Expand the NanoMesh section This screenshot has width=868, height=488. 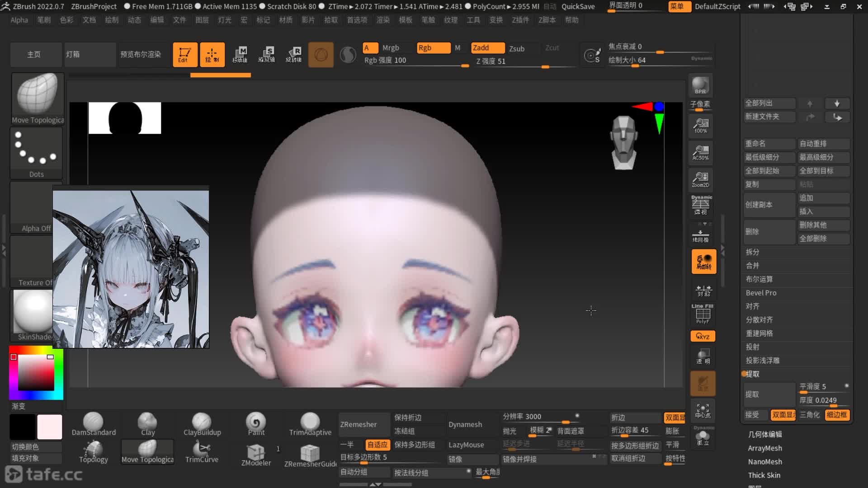pyautogui.click(x=764, y=462)
